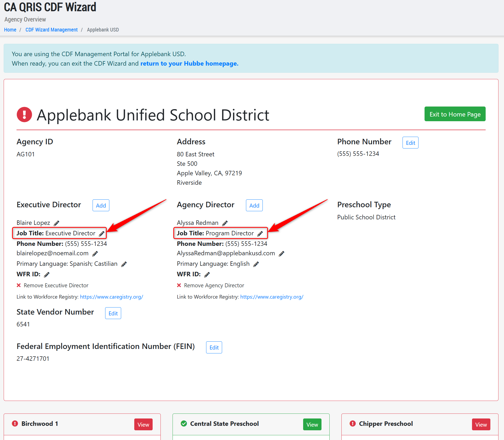Viewport: 504px width, 440px height.
Task: Click pencil beside AlyssaRedman@applebankusd.com
Action: (x=281, y=253)
